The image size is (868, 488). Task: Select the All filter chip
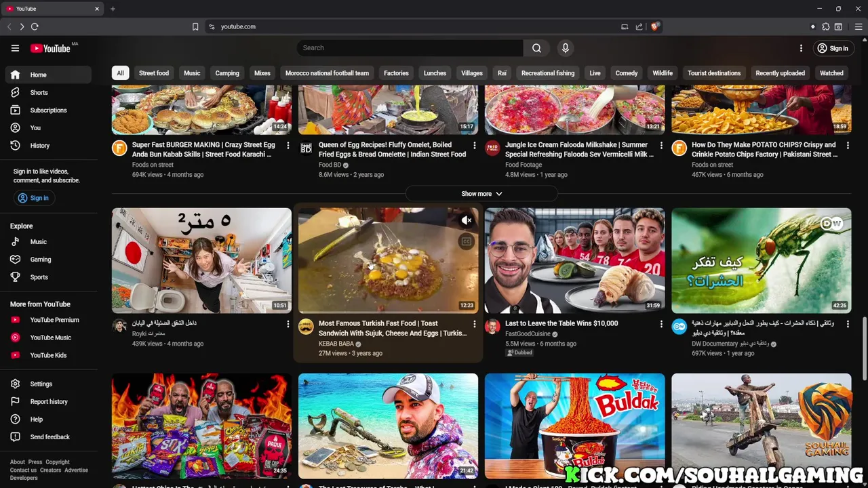tap(120, 73)
